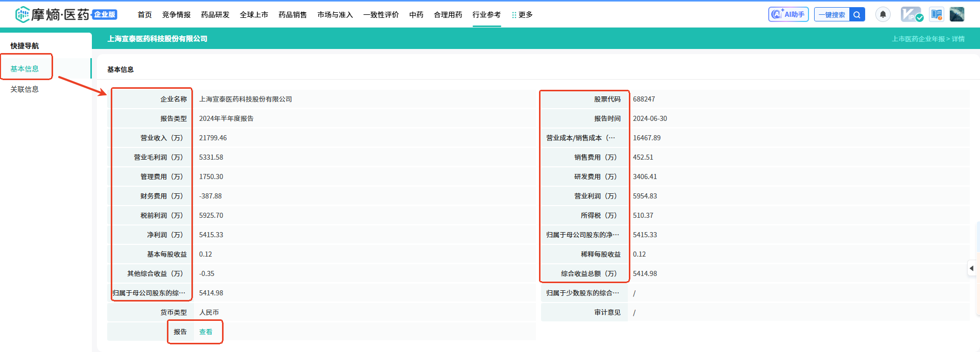
Task: Click 上市医药企业年报 breadcrumb link
Action: coord(918,39)
